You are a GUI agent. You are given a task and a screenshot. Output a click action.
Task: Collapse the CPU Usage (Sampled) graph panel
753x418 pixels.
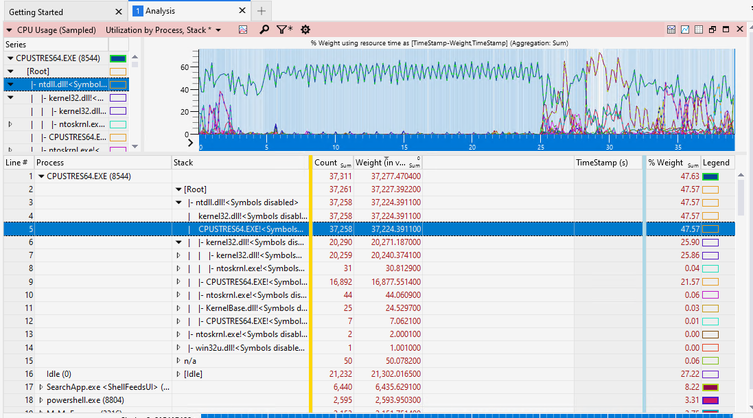9,30
